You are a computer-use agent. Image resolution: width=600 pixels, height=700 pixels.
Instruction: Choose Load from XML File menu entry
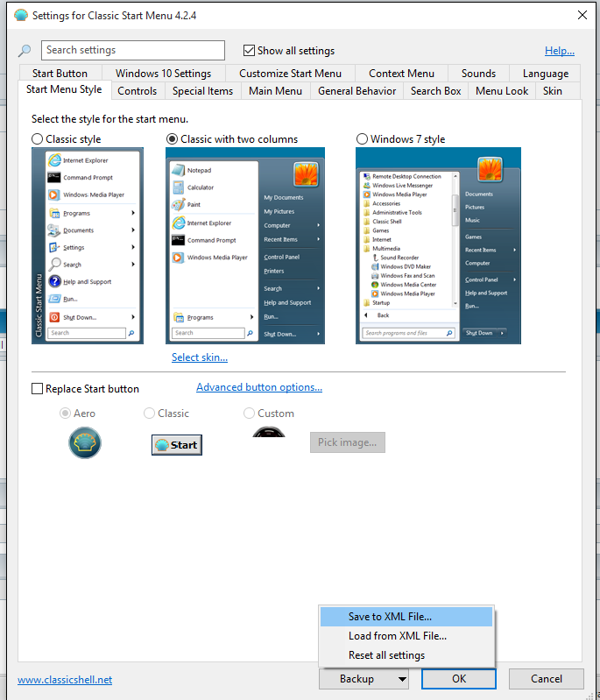click(x=406, y=636)
